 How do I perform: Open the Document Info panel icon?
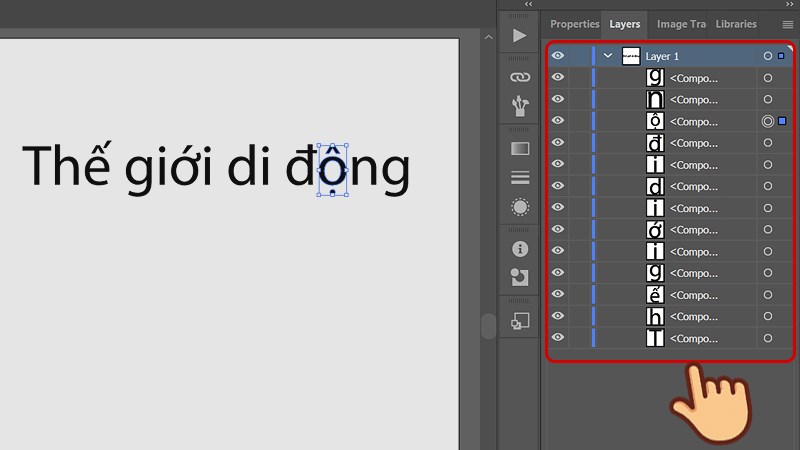(520, 249)
